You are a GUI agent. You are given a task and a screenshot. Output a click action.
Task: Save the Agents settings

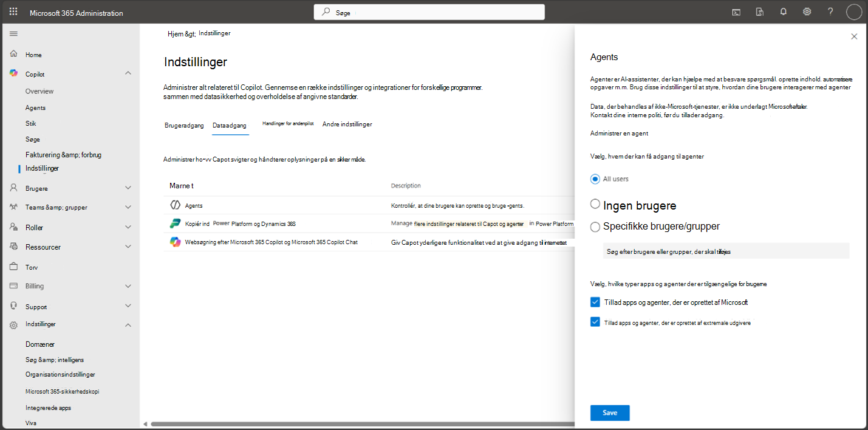point(610,413)
